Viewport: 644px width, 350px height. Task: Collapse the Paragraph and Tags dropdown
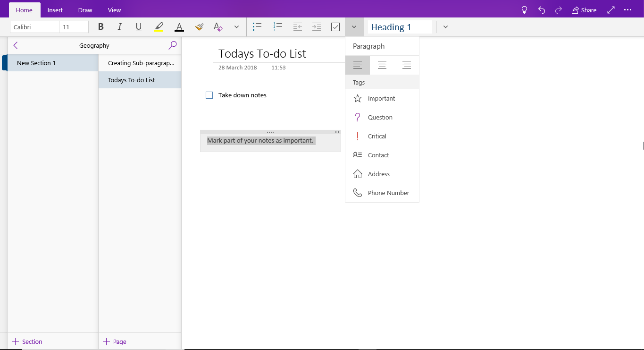(x=354, y=27)
